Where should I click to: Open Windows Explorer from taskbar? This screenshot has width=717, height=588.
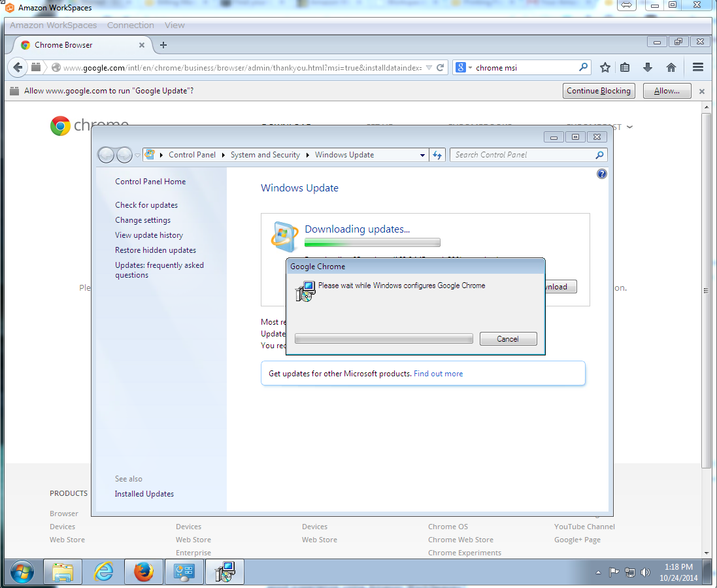coord(63,572)
